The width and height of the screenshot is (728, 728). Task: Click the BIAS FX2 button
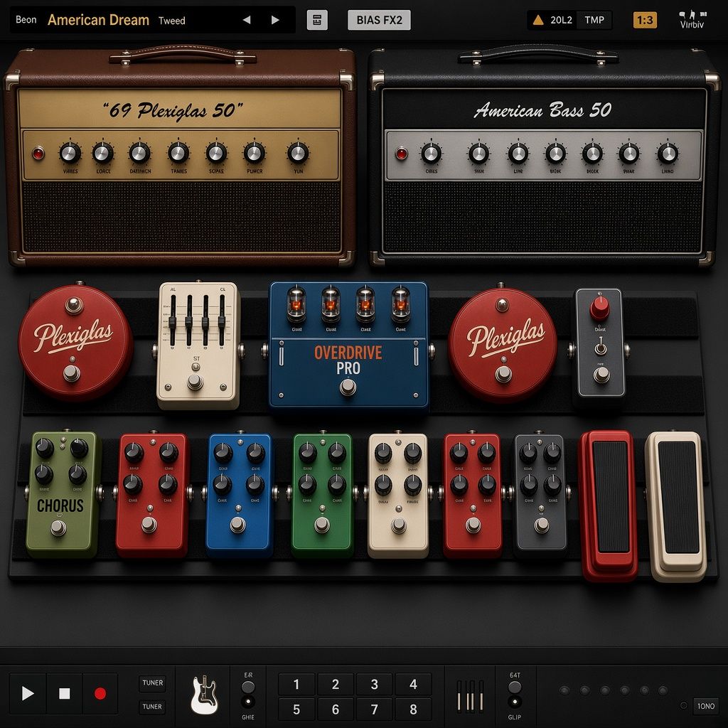[x=379, y=20]
